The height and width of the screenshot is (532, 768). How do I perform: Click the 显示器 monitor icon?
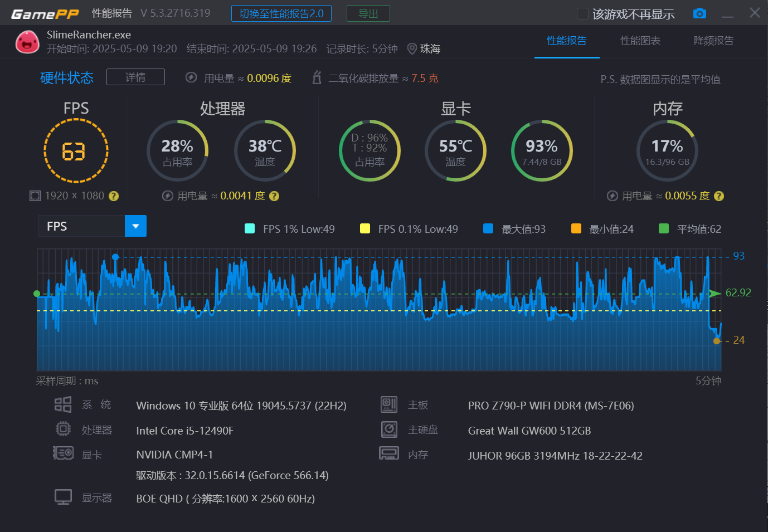point(63,497)
